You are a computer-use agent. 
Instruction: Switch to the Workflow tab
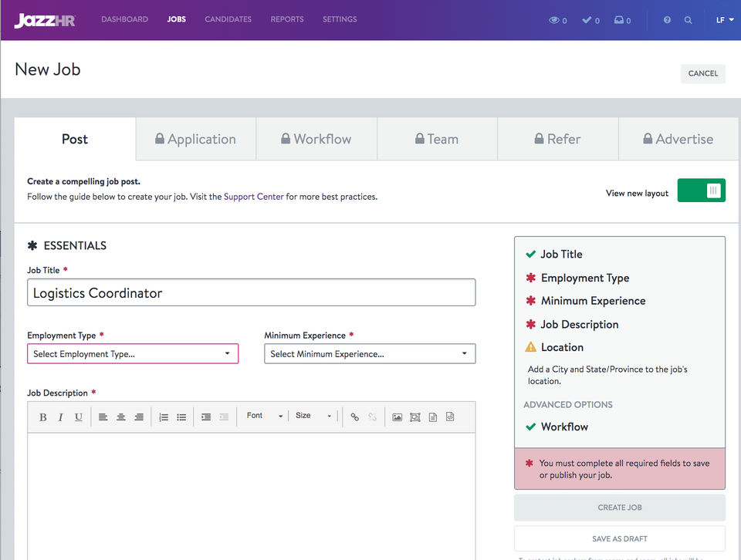coord(316,139)
